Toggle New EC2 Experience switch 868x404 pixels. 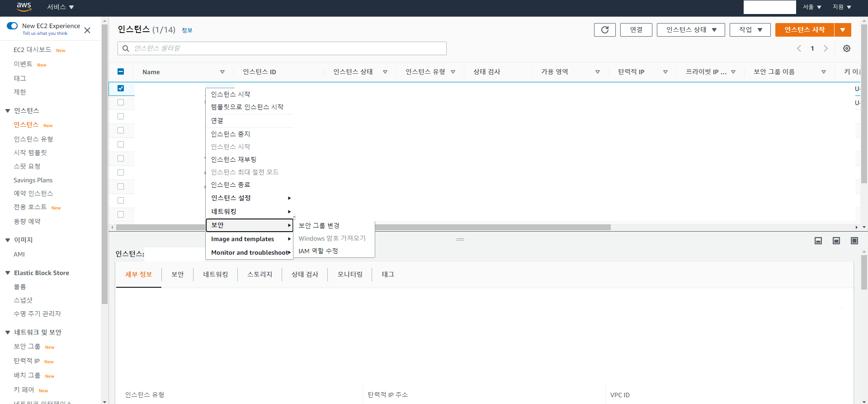pyautogui.click(x=12, y=26)
